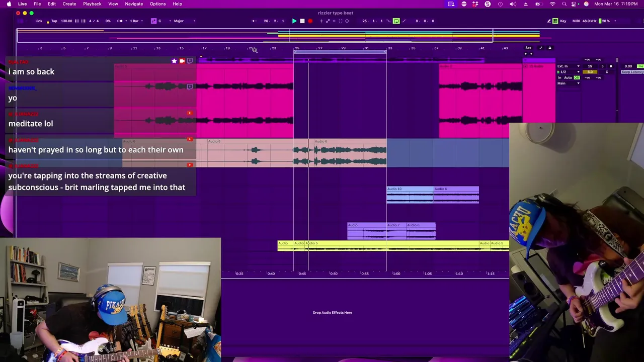This screenshot has width=644, height=362.
Task: Click the MIDI arrangement overdub plus icon
Action: click(321, 21)
